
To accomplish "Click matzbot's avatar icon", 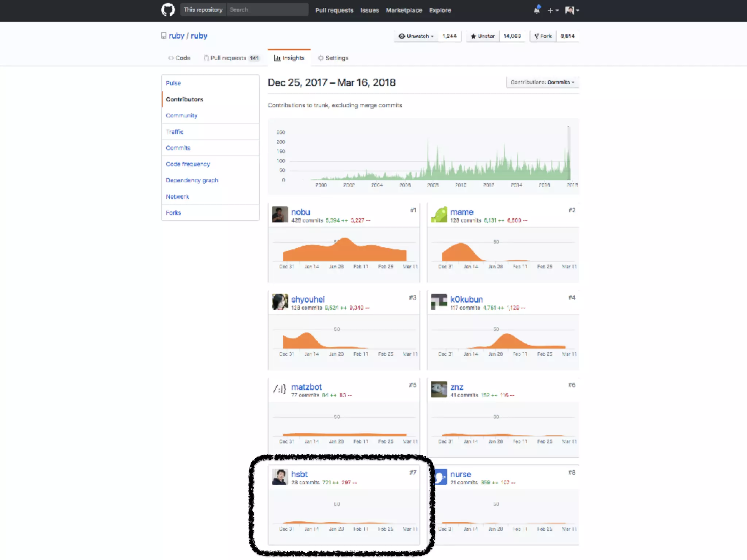I will [280, 389].
